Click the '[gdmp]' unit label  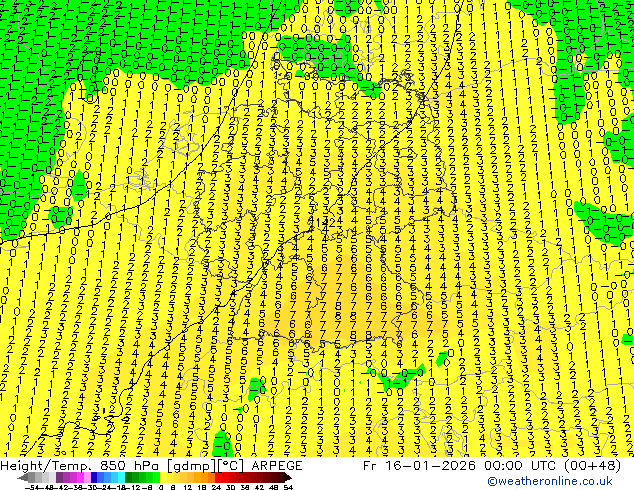[192, 466]
